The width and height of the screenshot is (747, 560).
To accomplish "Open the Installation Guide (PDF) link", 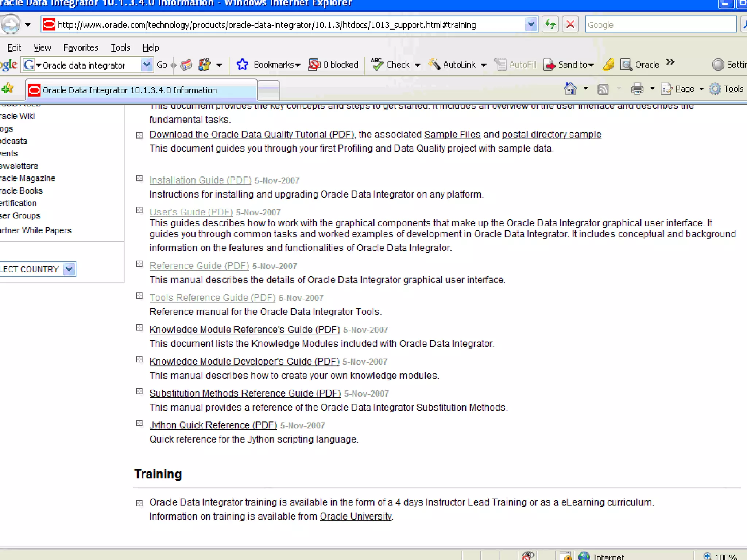I will point(200,180).
